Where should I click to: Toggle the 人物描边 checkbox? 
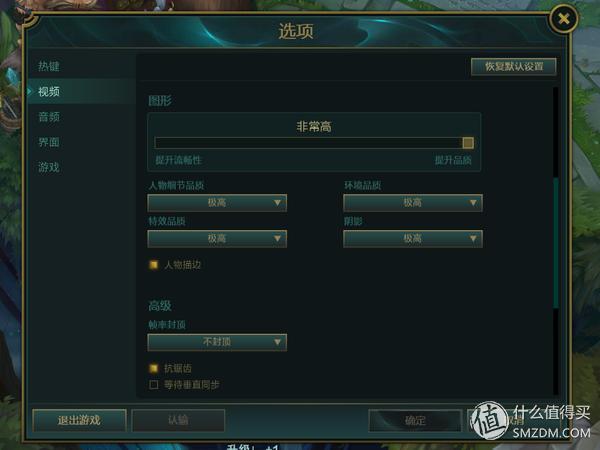[x=153, y=265]
